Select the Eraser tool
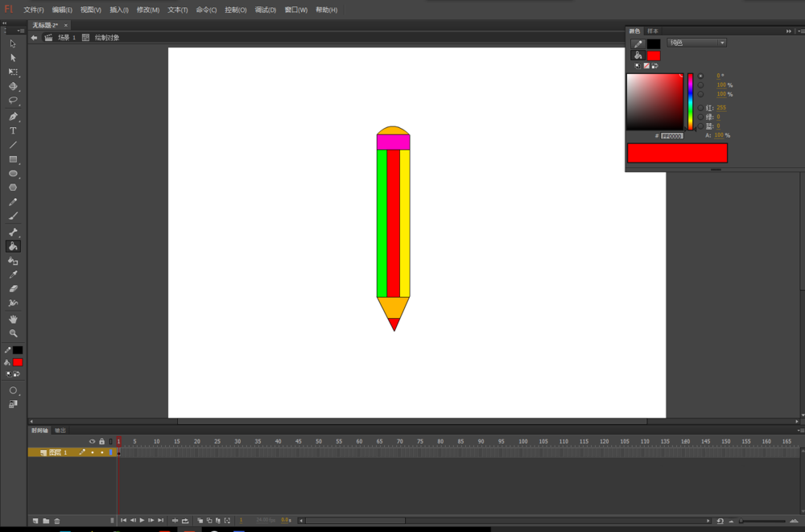The image size is (805, 532). [x=13, y=289]
